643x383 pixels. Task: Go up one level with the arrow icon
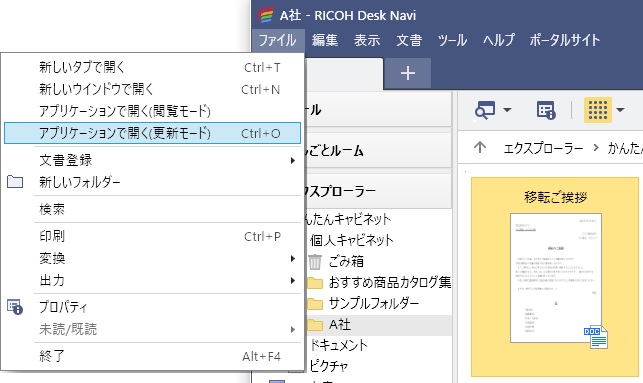480,147
